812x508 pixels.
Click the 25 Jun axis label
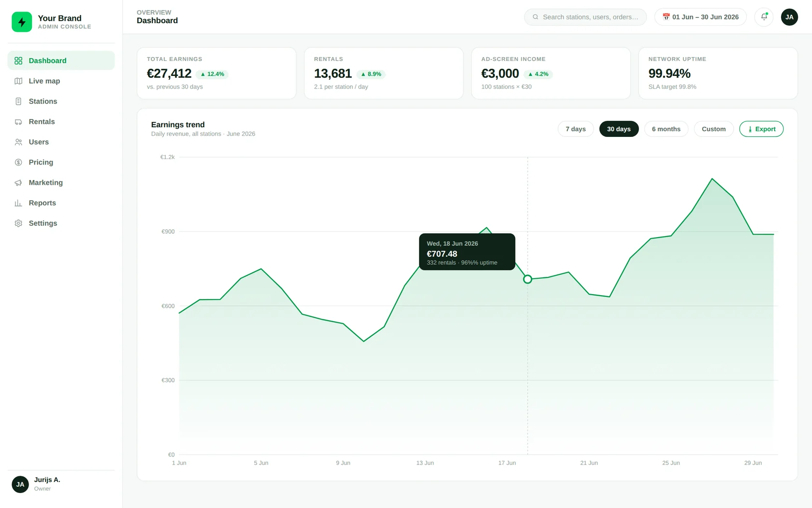tap(671, 463)
